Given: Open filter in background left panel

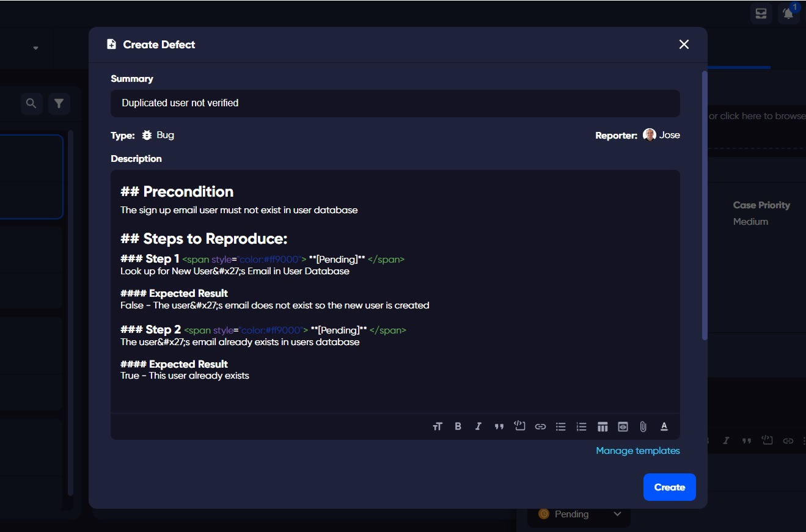Looking at the screenshot, I should pyautogui.click(x=59, y=103).
